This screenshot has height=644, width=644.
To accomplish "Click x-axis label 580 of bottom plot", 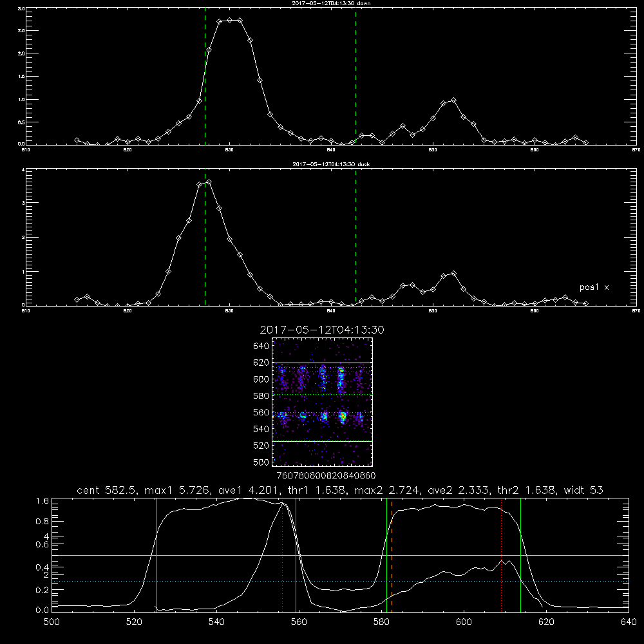I will [x=381, y=622].
